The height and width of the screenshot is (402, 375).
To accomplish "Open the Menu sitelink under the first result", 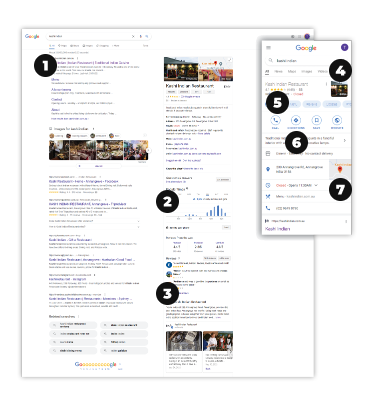I will (x=55, y=80).
